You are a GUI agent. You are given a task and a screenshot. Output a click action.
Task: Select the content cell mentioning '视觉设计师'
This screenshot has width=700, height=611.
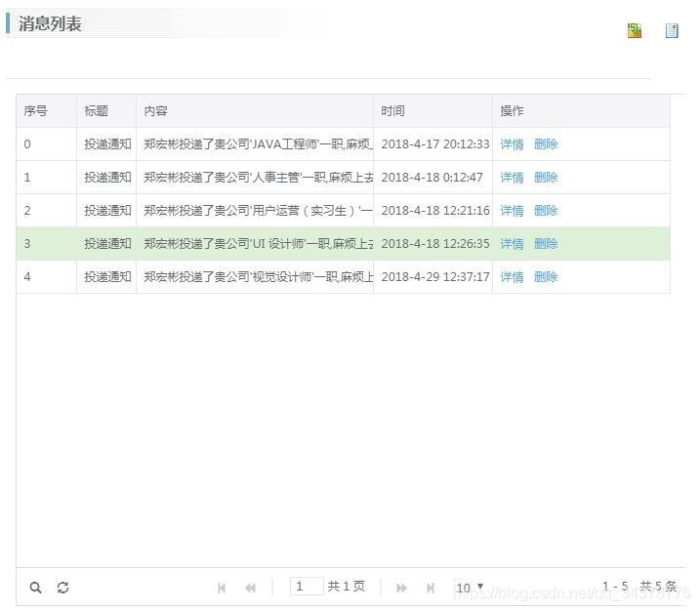(x=255, y=277)
